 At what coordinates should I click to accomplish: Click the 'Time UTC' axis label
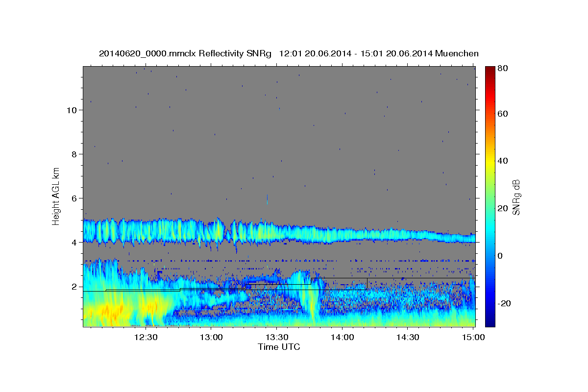tap(279, 347)
